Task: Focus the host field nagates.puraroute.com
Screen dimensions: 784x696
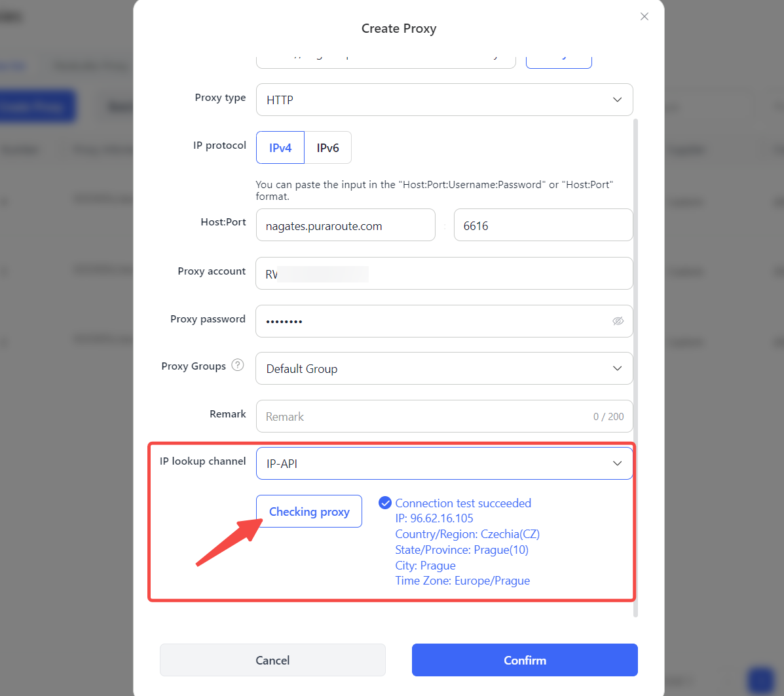Action: pos(346,225)
